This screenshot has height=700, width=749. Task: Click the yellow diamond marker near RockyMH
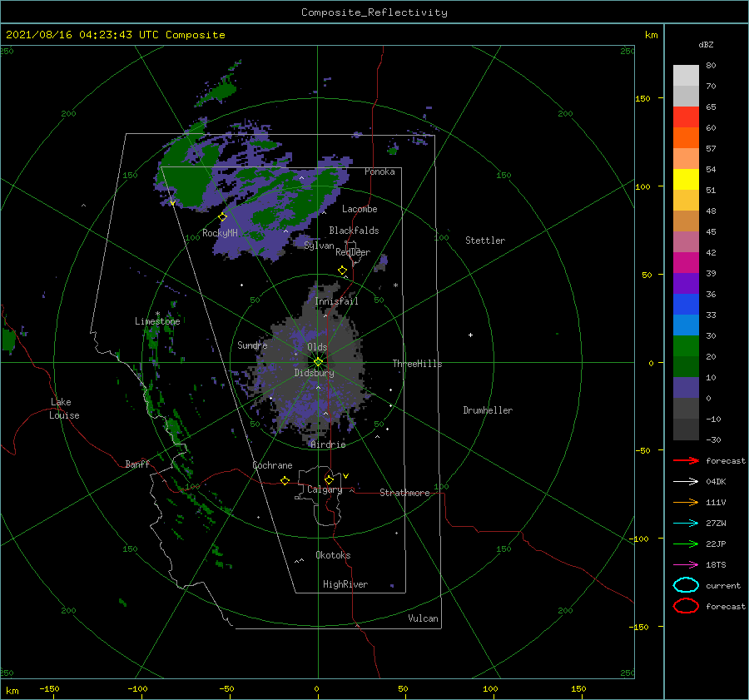(x=222, y=217)
